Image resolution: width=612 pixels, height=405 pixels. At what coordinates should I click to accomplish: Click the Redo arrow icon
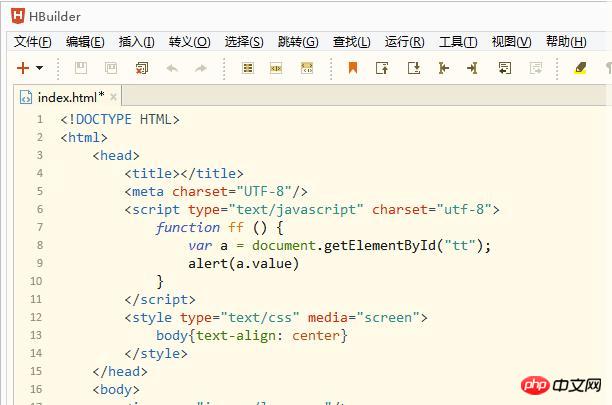(x=201, y=68)
